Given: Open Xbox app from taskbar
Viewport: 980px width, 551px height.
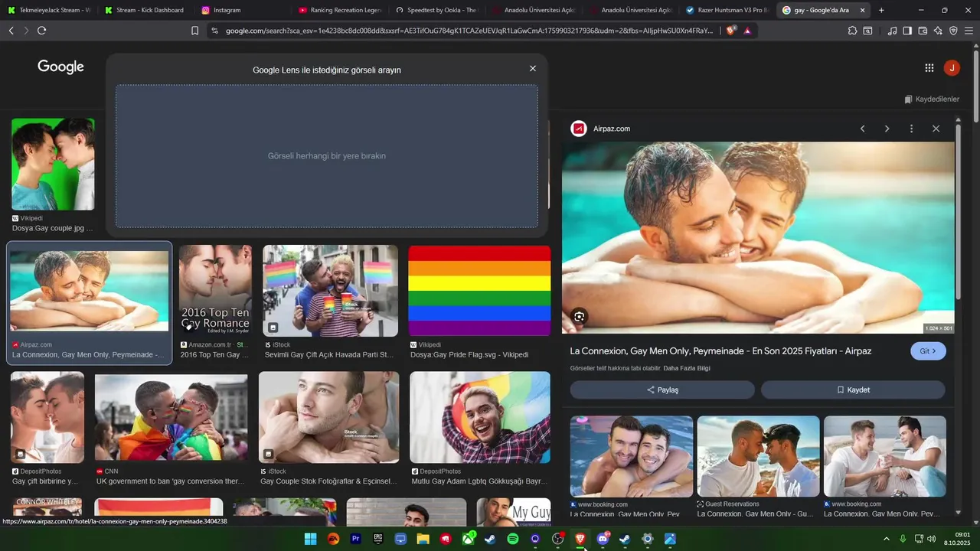Looking at the screenshot, I should tap(468, 539).
